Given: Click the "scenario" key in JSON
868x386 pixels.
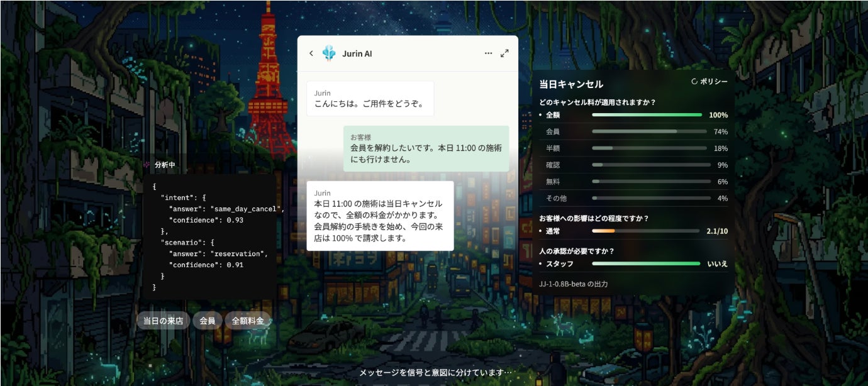Looking at the screenshot, I should 182,242.
